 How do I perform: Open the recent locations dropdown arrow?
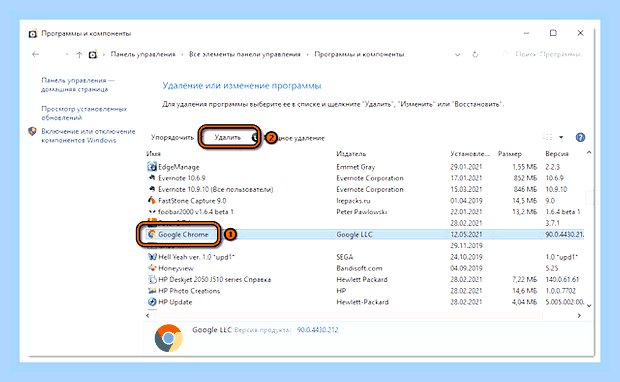67,55
